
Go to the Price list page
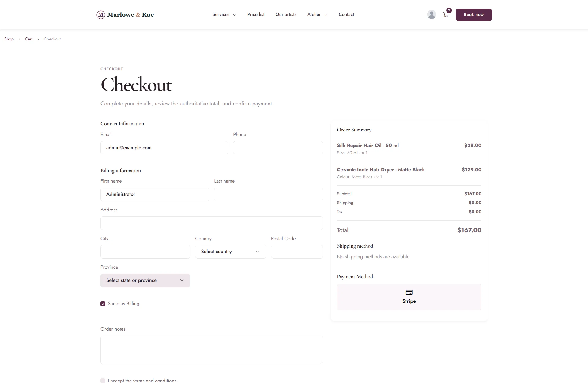(x=256, y=14)
